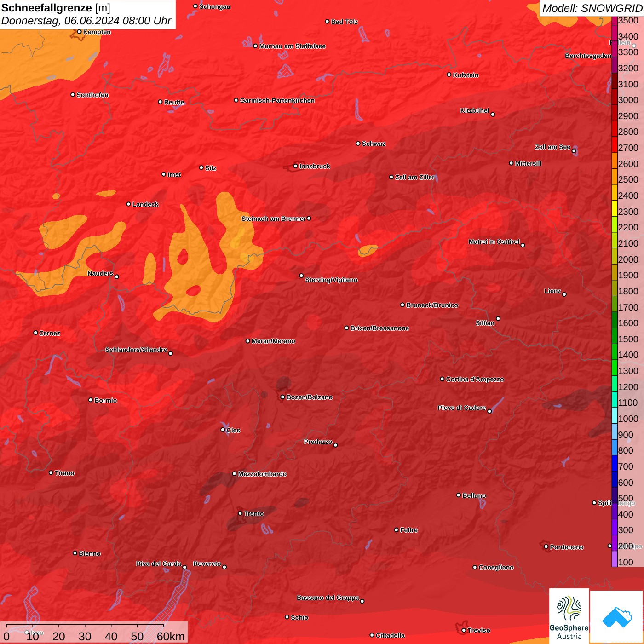This screenshot has width=644, height=644.
Task: Click the 3500 legend value
Action: [x=628, y=21]
